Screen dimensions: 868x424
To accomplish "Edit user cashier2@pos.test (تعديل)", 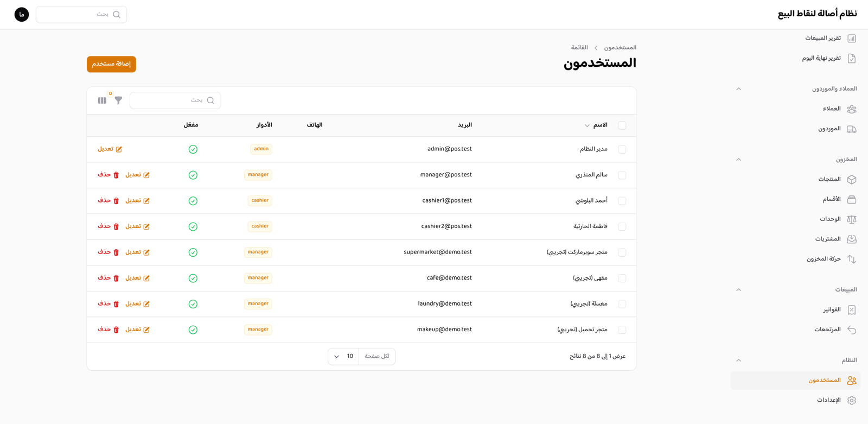I will click(x=137, y=226).
